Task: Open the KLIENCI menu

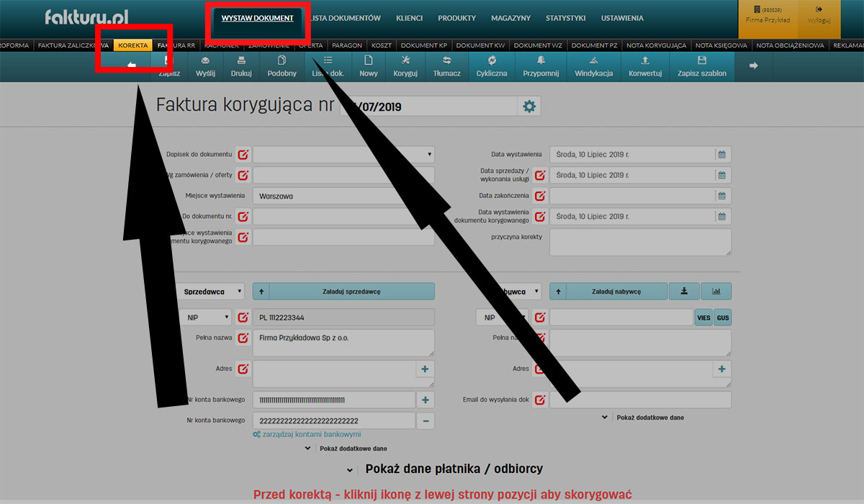Action: pyautogui.click(x=409, y=18)
